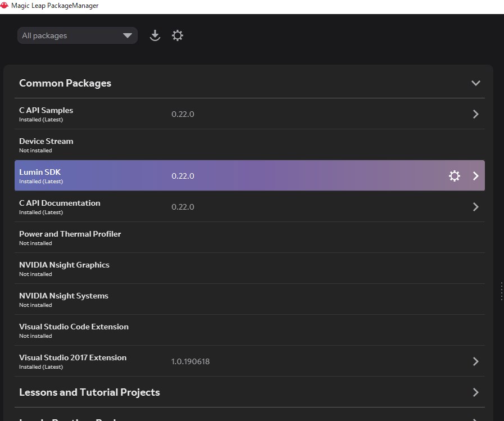Click the Magic Leap PackageManager window title
This screenshot has height=421, width=504.
click(x=55, y=6)
